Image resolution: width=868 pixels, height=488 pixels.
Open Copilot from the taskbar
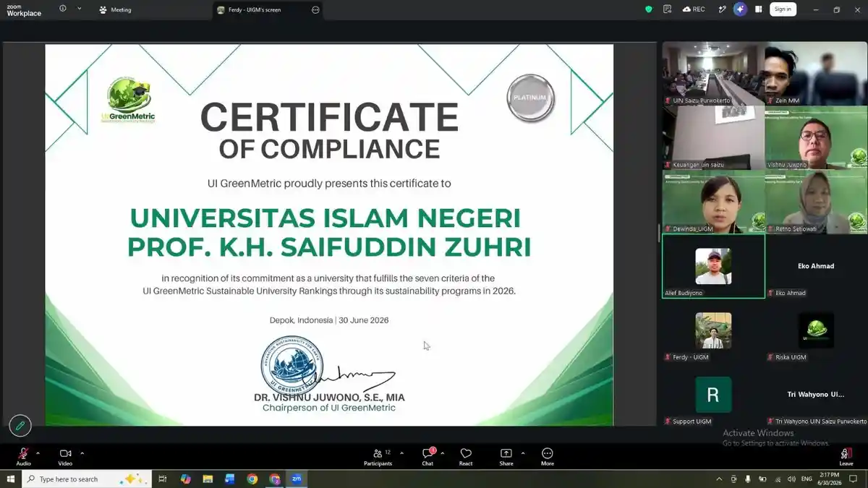point(186,479)
